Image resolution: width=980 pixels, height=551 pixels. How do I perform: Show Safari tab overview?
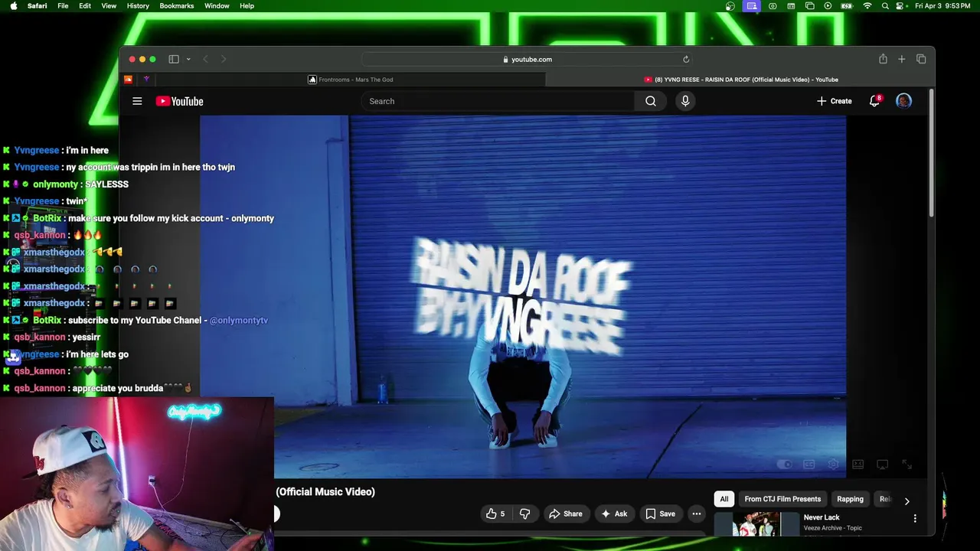click(921, 59)
